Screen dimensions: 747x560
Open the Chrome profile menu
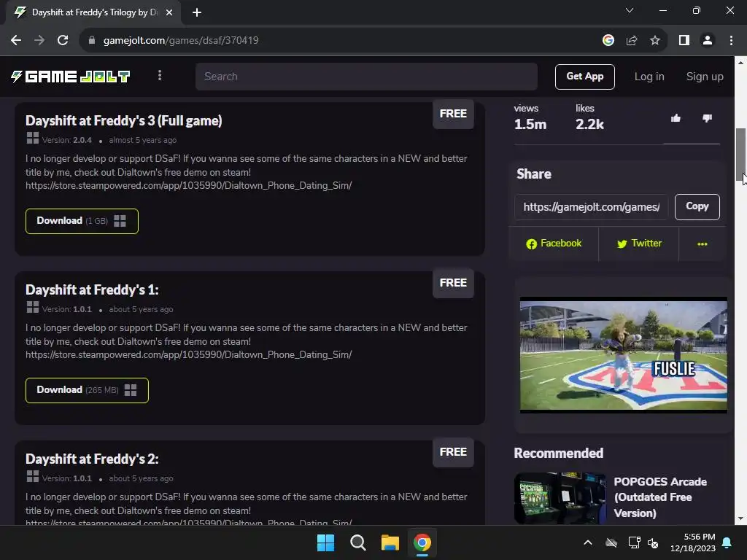[x=708, y=41]
